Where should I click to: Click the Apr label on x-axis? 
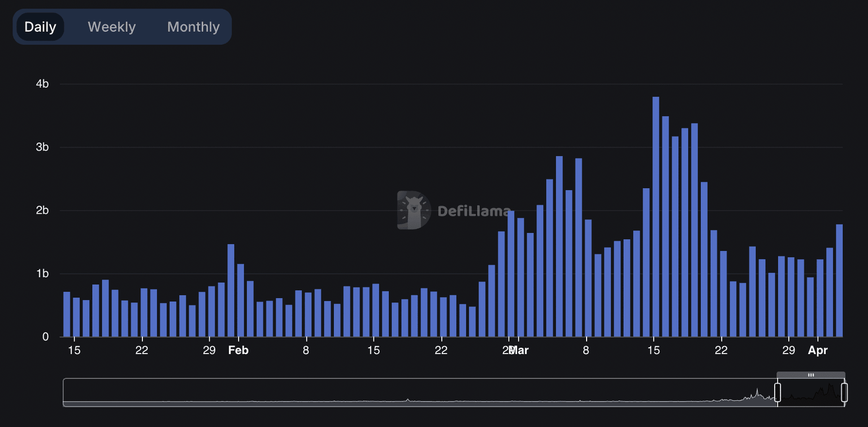tap(818, 351)
